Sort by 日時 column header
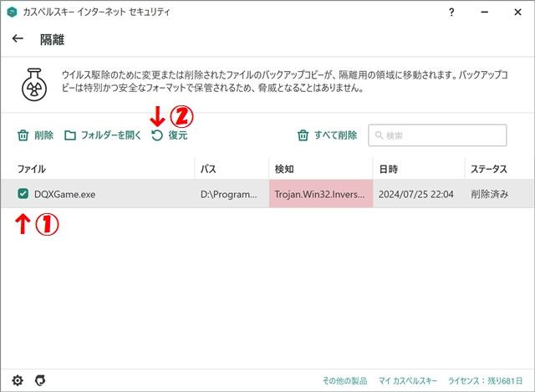The image size is (535, 392). [x=388, y=169]
